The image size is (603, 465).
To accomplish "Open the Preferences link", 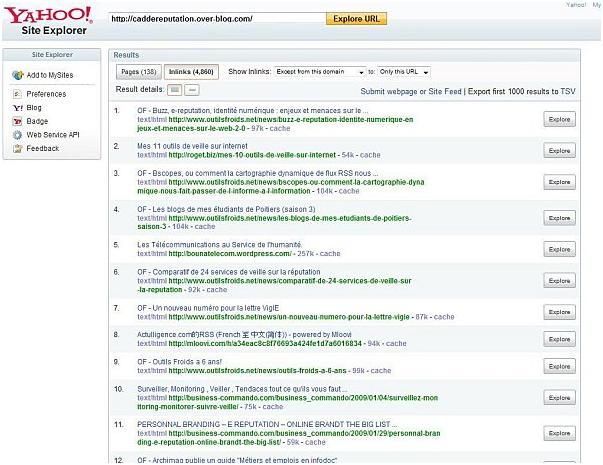I will pyautogui.click(x=46, y=94).
